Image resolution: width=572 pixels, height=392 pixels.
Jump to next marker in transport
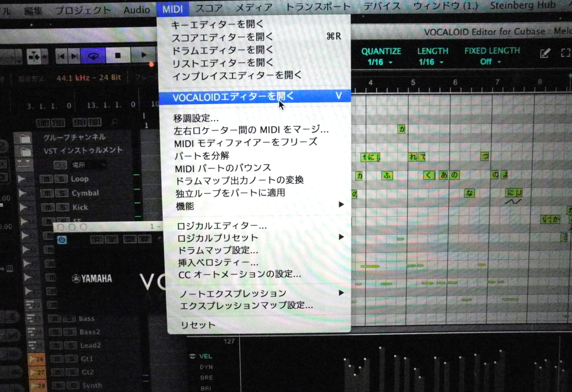tap(74, 56)
